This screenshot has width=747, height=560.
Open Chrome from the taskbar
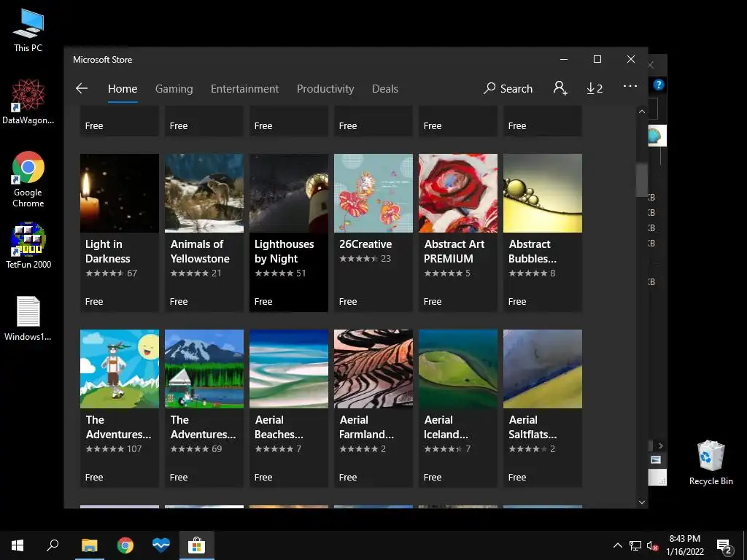125,545
